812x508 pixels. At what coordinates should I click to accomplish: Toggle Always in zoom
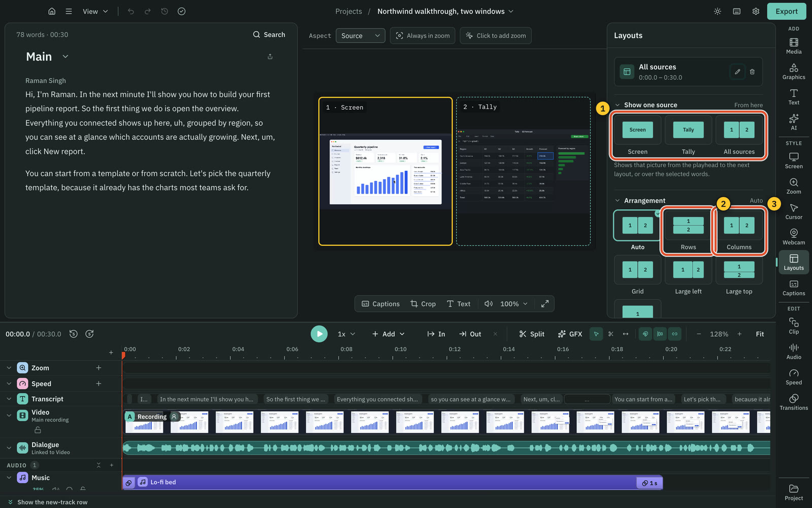tap(423, 36)
